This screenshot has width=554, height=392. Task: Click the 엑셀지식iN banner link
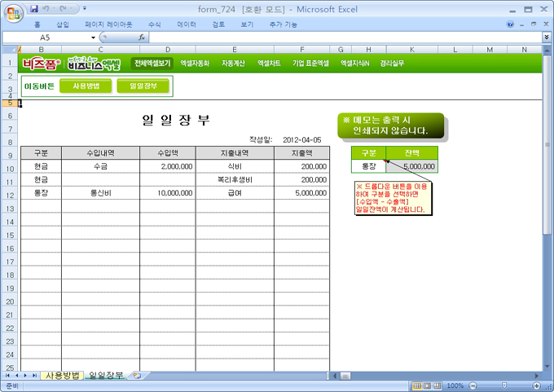pos(354,64)
